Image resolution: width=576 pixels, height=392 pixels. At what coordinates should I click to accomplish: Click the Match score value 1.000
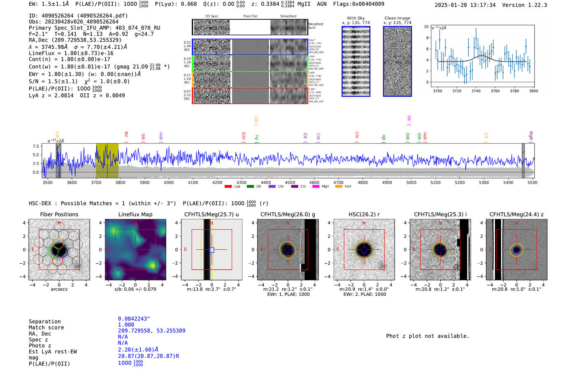[x=126, y=325]
